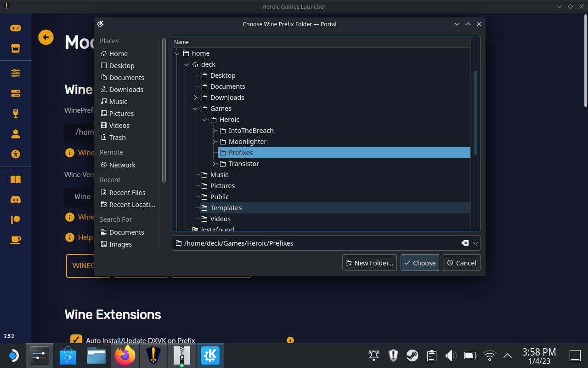Viewport: 588px width, 368px height.
Task: Click the yellow back arrow button
Action: 45,37
